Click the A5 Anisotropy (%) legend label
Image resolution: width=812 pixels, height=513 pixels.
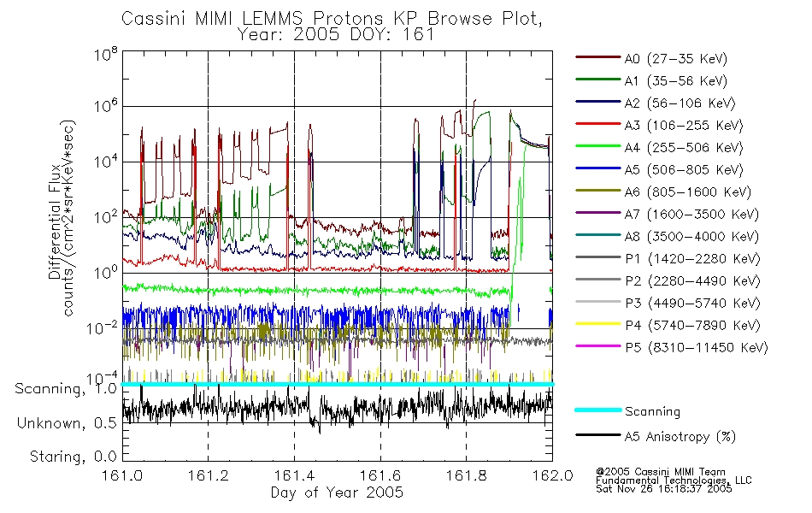point(680,437)
